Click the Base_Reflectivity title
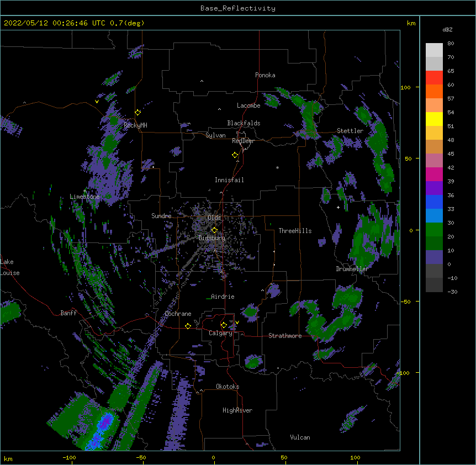Viewport: 476px width, 465px height. tap(238, 8)
